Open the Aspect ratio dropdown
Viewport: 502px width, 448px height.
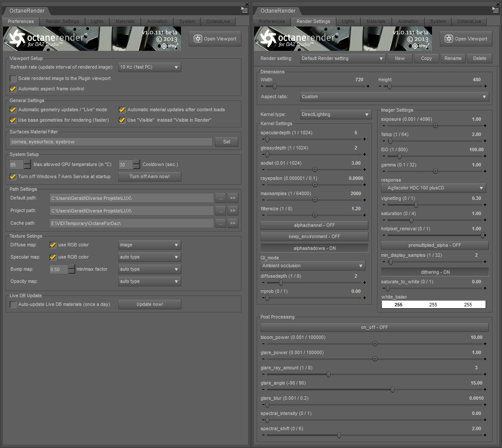click(395, 96)
